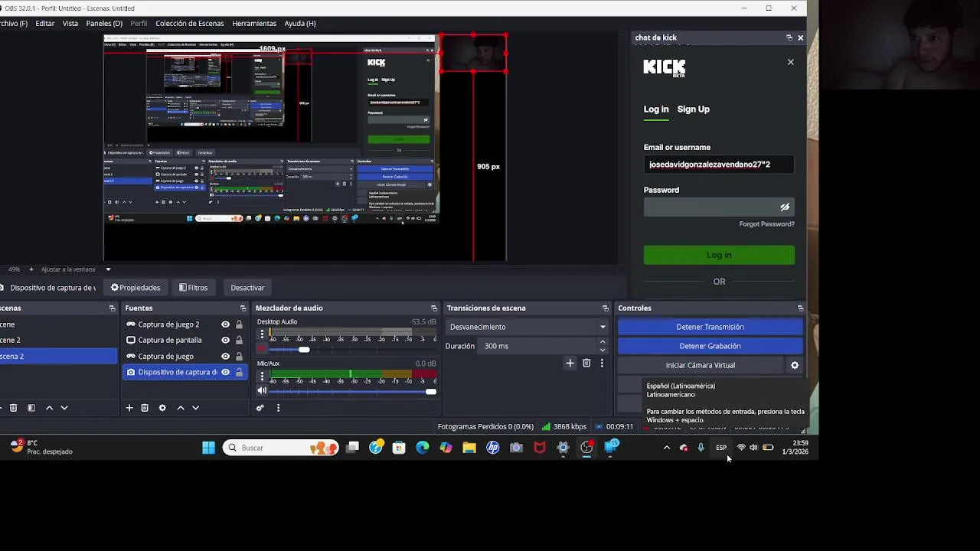The height and width of the screenshot is (551, 980).
Task: Toggle the lock on the Captura de juego source
Action: point(239,357)
